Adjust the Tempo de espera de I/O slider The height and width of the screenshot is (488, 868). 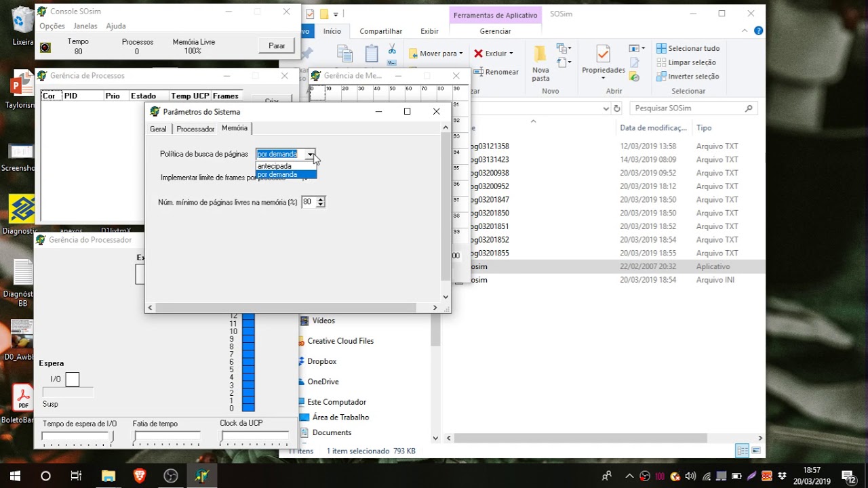(x=78, y=437)
